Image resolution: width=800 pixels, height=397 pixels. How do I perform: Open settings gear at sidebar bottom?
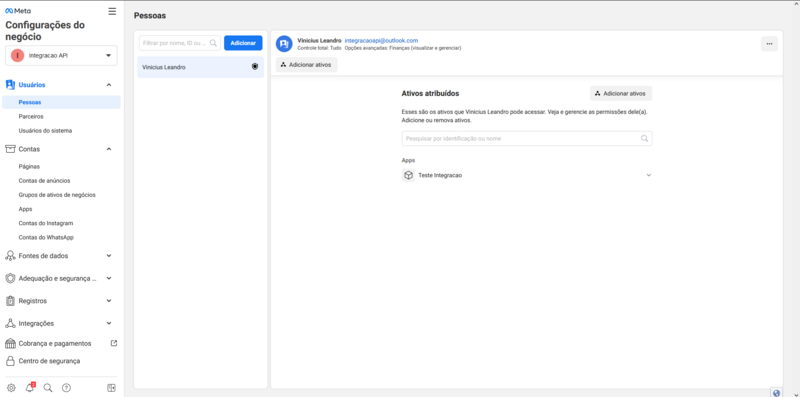coord(11,388)
